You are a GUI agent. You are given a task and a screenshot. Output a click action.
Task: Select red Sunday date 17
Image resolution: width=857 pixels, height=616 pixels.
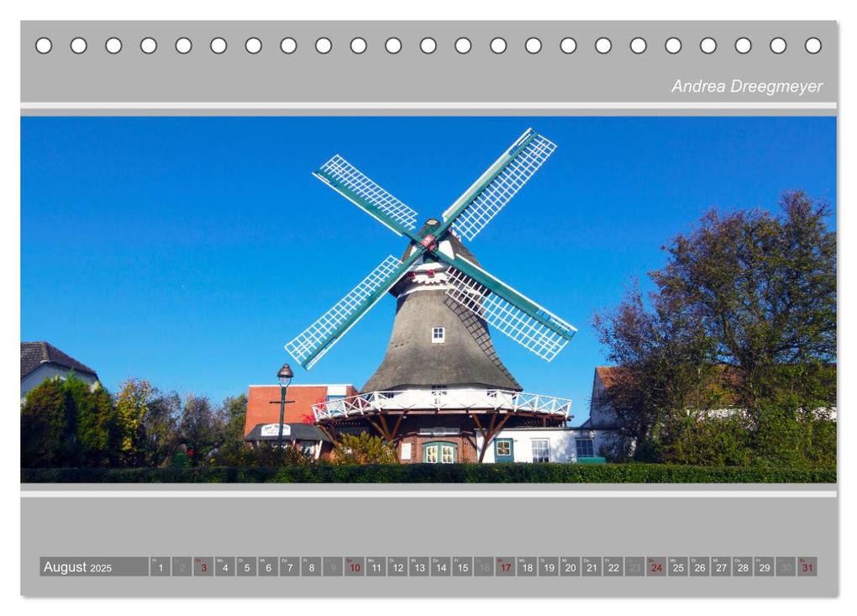pyautogui.click(x=506, y=566)
